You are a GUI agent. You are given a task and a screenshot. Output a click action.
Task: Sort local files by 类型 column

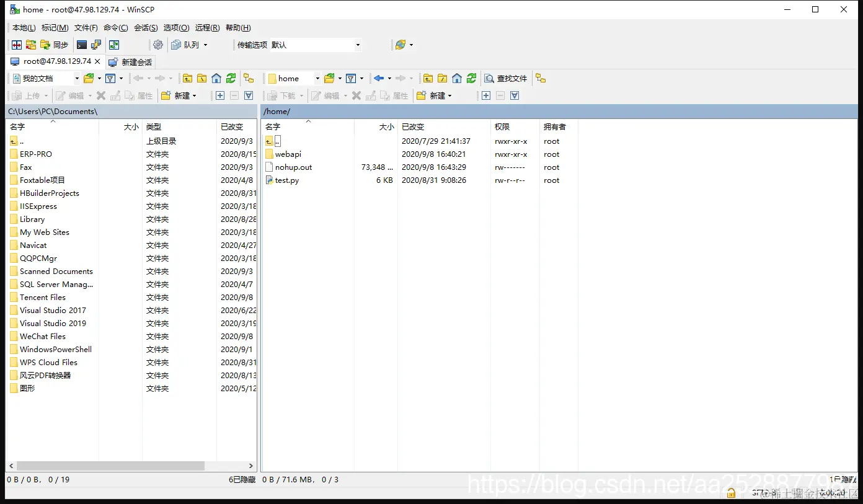[x=179, y=126]
